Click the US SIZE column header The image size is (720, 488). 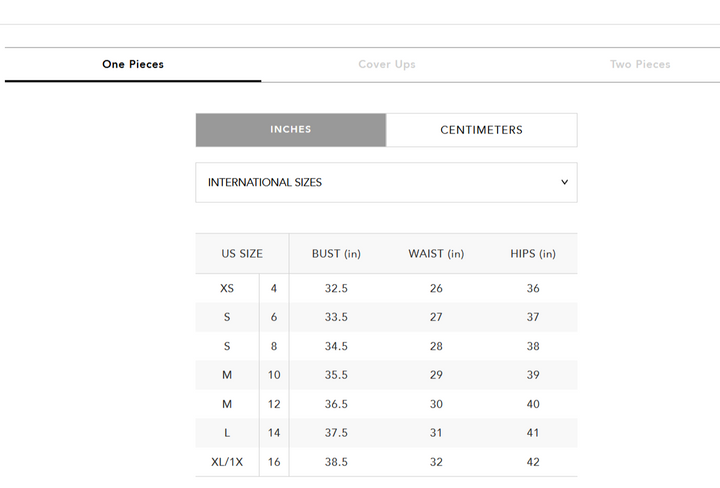point(242,254)
